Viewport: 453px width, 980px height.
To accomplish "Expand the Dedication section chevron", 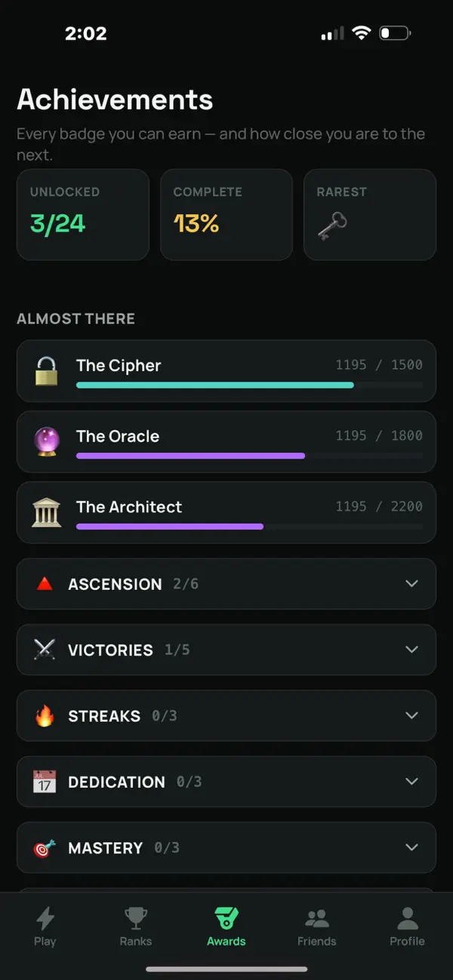I will click(411, 782).
